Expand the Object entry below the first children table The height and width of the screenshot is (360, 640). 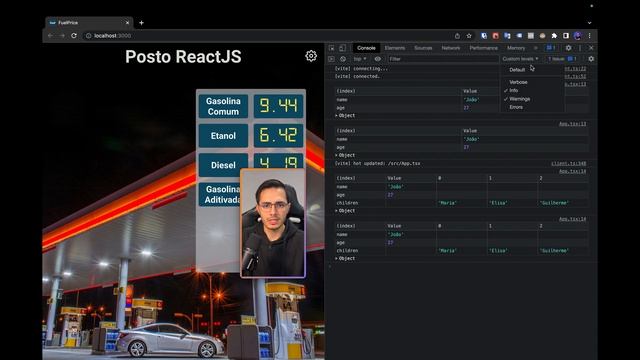click(x=345, y=211)
